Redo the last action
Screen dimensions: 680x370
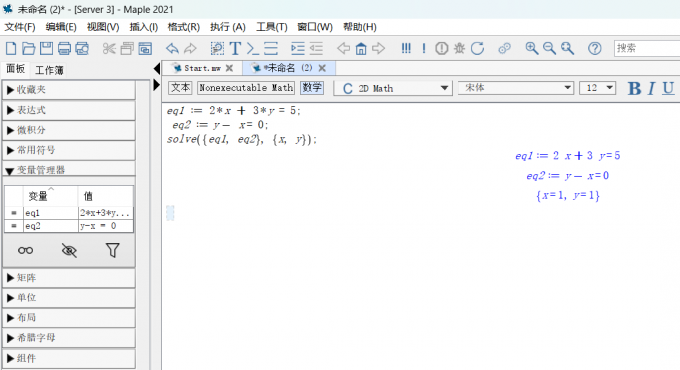click(x=190, y=48)
